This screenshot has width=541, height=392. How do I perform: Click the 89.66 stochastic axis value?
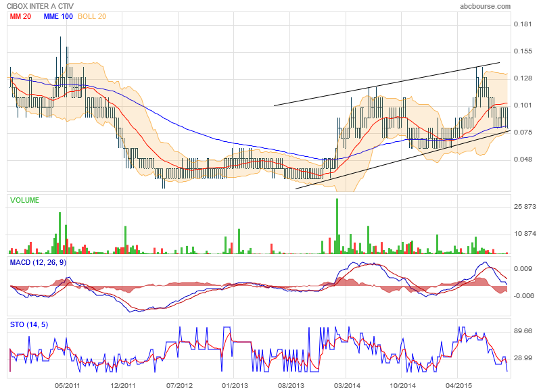click(x=523, y=331)
